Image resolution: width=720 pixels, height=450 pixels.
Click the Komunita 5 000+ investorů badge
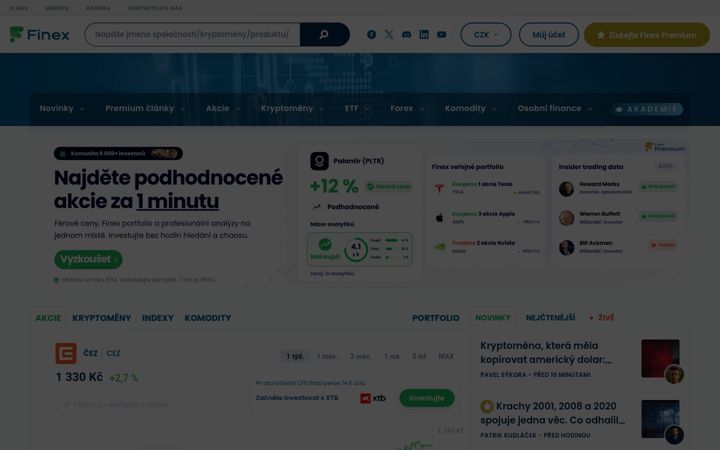tap(118, 153)
